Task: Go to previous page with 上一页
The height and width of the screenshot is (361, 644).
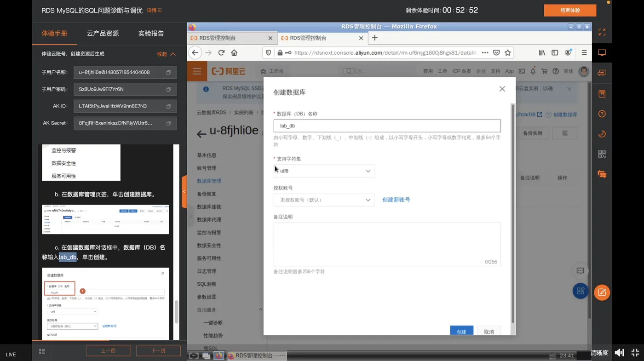Action: 108,351
